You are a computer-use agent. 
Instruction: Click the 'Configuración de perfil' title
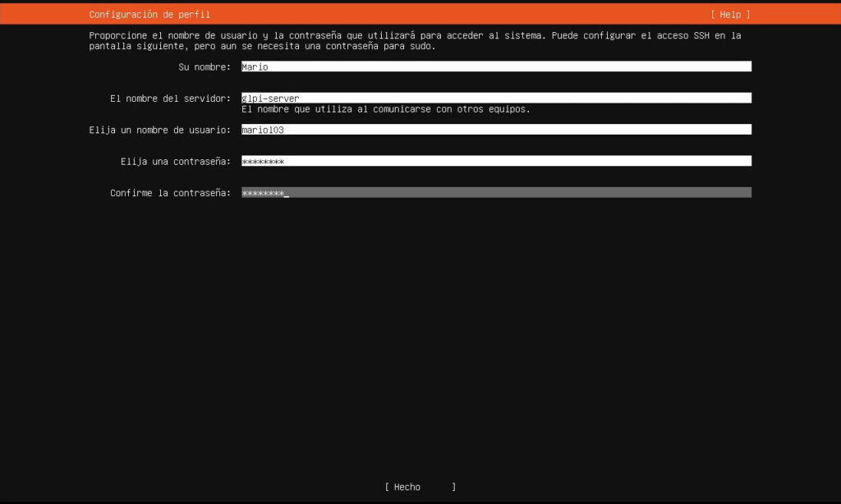tap(149, 14)
